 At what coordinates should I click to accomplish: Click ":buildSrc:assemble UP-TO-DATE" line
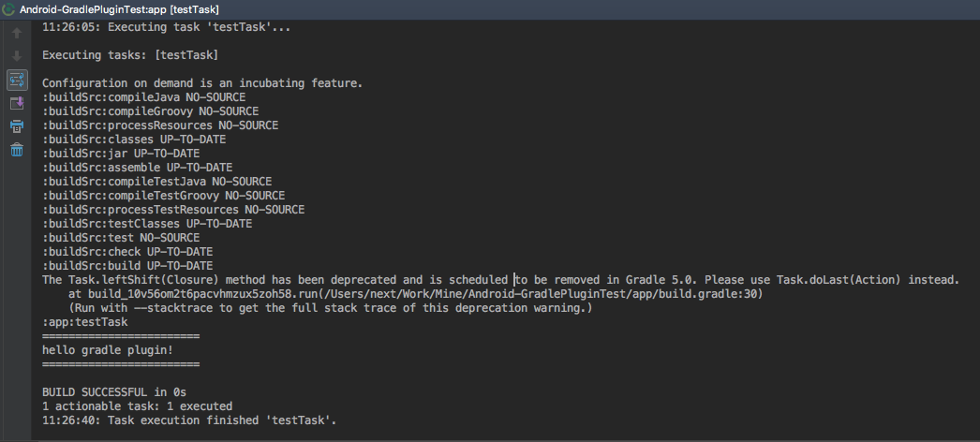pos(137,168)
